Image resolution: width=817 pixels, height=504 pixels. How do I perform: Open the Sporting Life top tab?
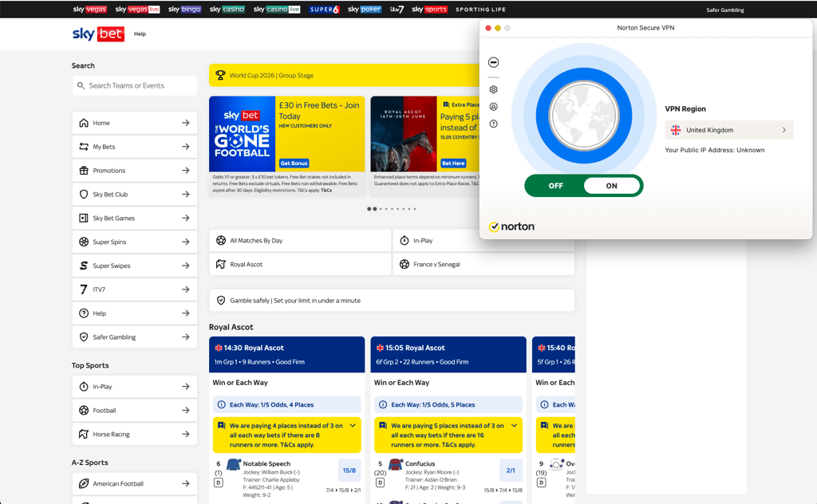pos(480,10)
